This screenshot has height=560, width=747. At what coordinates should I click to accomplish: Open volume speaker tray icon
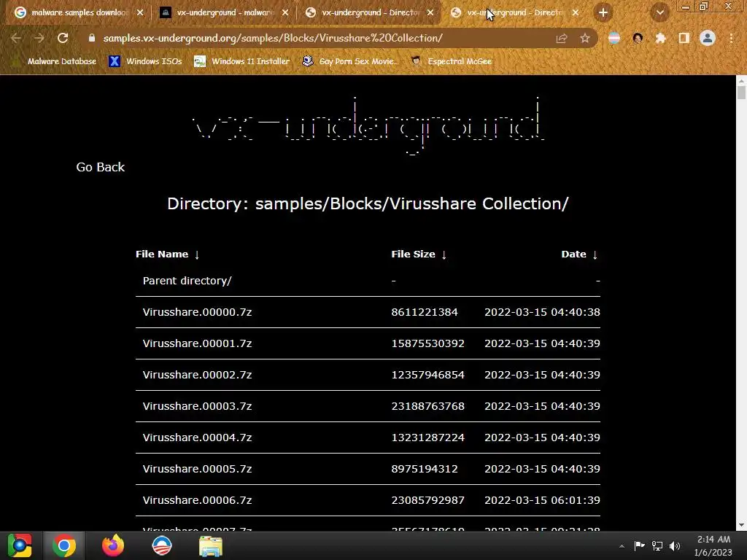tap(675, 546)
